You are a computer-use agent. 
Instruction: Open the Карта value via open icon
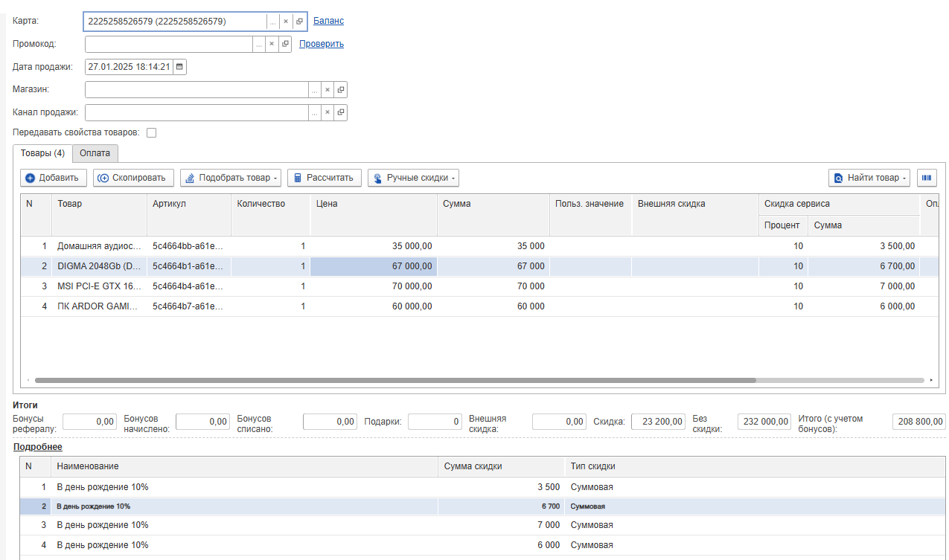pyautogui.click(x=299, y=22)
